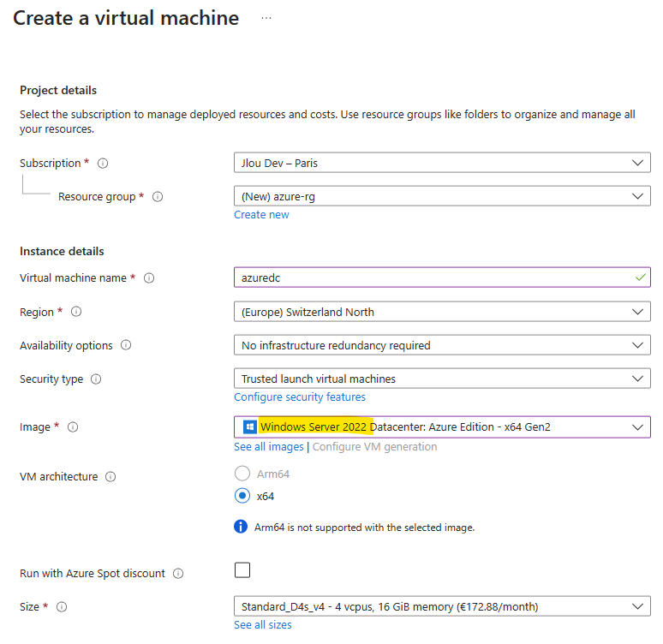Show info tooltip for VM architecture

pyautogui.click(x=110, y=476)
